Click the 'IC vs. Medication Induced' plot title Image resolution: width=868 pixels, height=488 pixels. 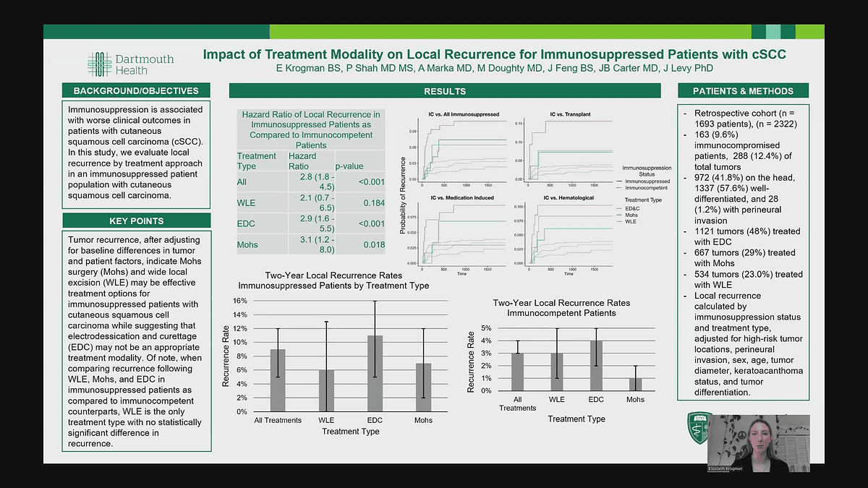click(x=463, y=197)
